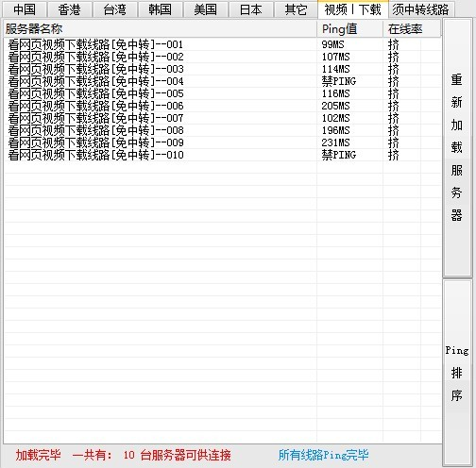Screen dimensions: 476x468
Task: Click the 114MS ping value
Action: point(335,69)
